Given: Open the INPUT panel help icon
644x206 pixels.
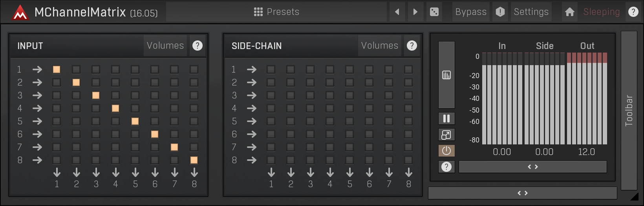Looking at the screenshot, I should 198,46.
